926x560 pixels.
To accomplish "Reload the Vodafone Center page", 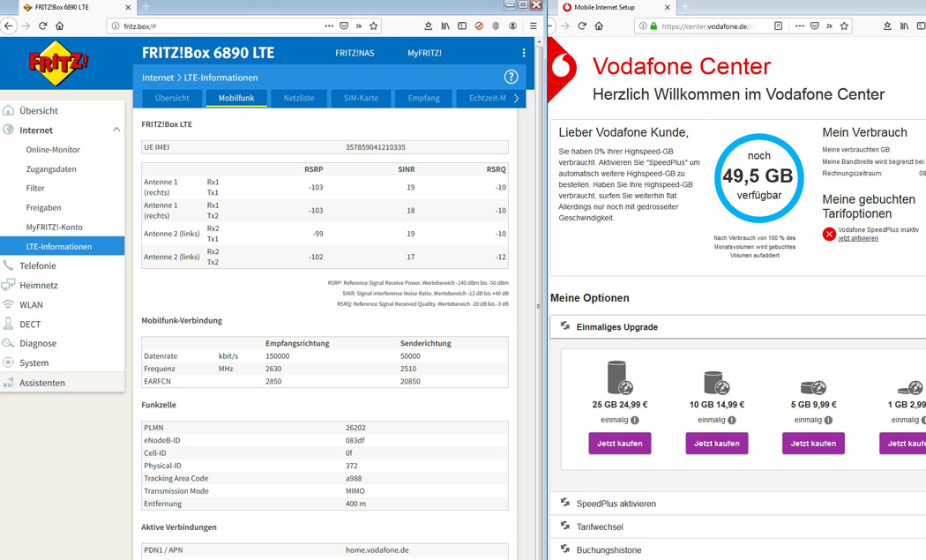I will point(582,26).
